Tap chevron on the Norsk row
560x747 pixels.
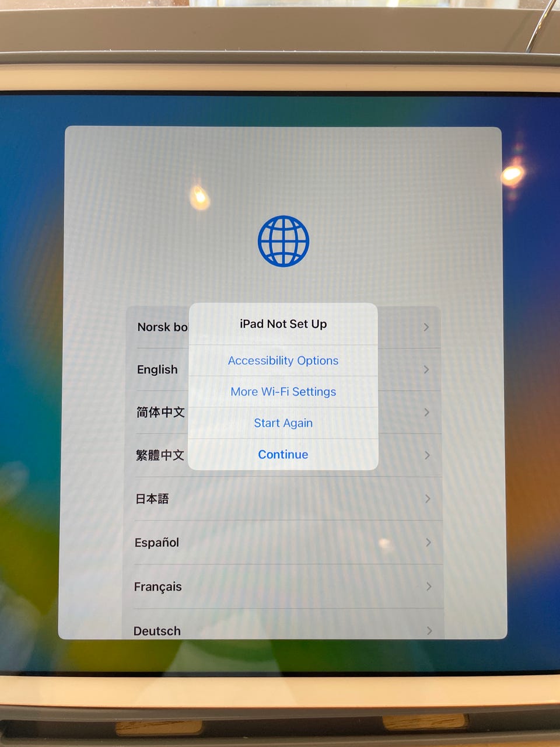pos(426,327)
